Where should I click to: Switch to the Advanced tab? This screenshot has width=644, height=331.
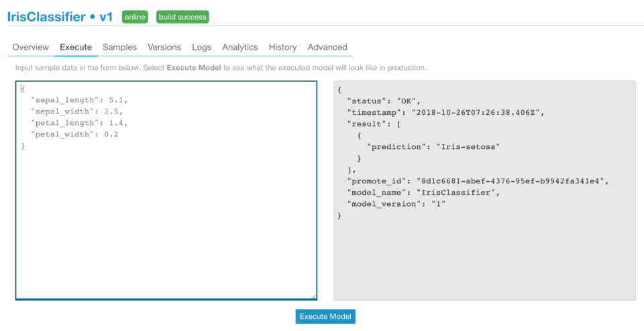coord(327,47)
